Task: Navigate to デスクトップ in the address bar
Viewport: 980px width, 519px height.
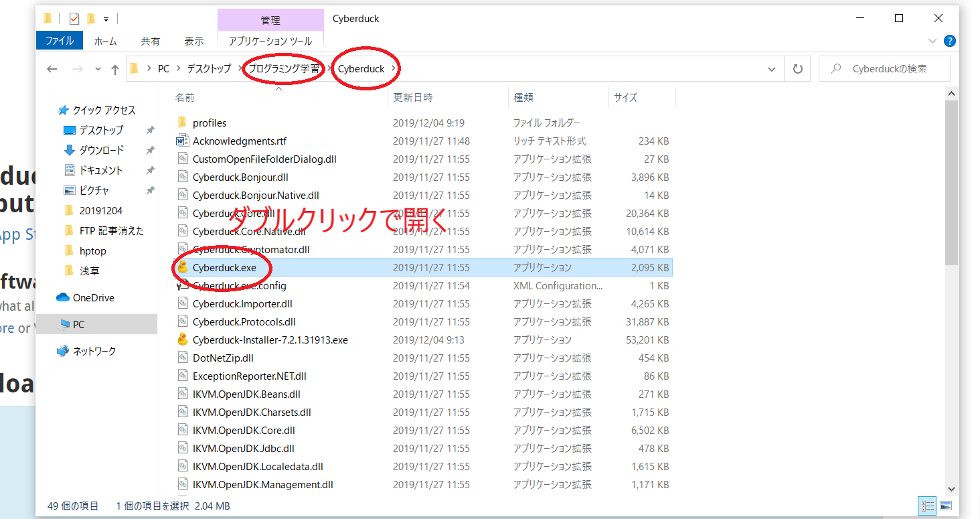Action: (x=209, y=68)
